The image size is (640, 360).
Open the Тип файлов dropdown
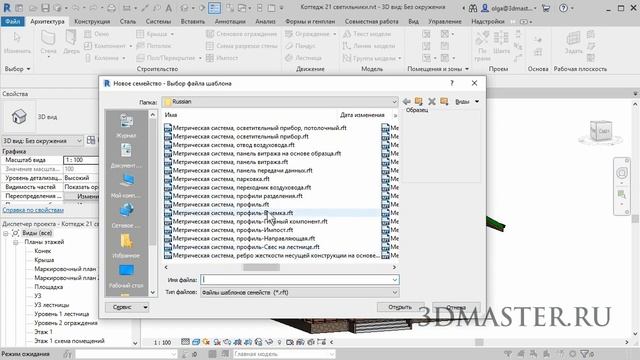coord(300,292)
